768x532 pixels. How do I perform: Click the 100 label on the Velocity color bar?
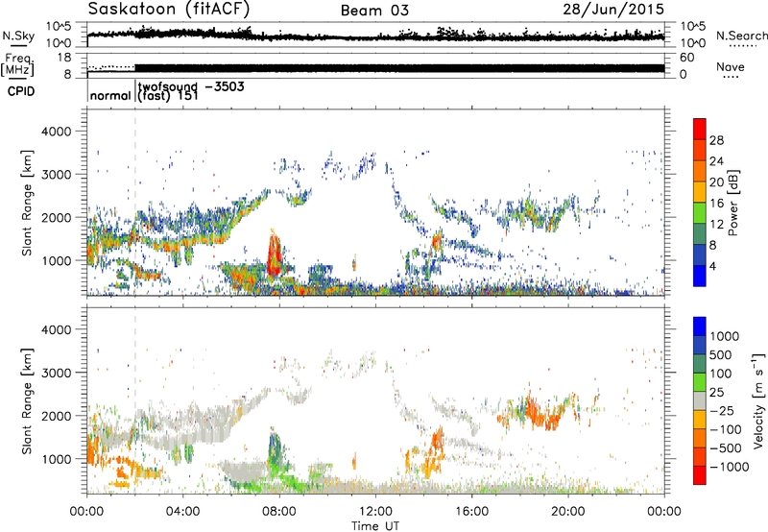coord(721,374)
